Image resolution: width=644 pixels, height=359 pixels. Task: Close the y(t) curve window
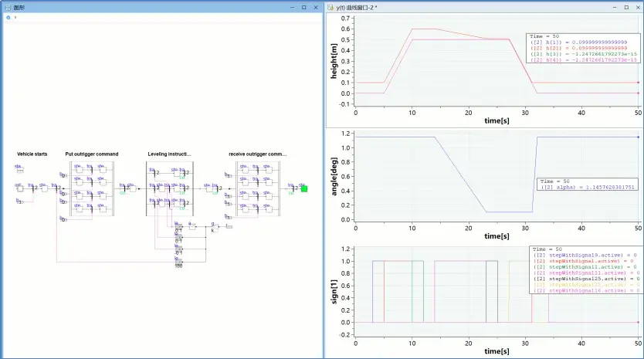639,8
